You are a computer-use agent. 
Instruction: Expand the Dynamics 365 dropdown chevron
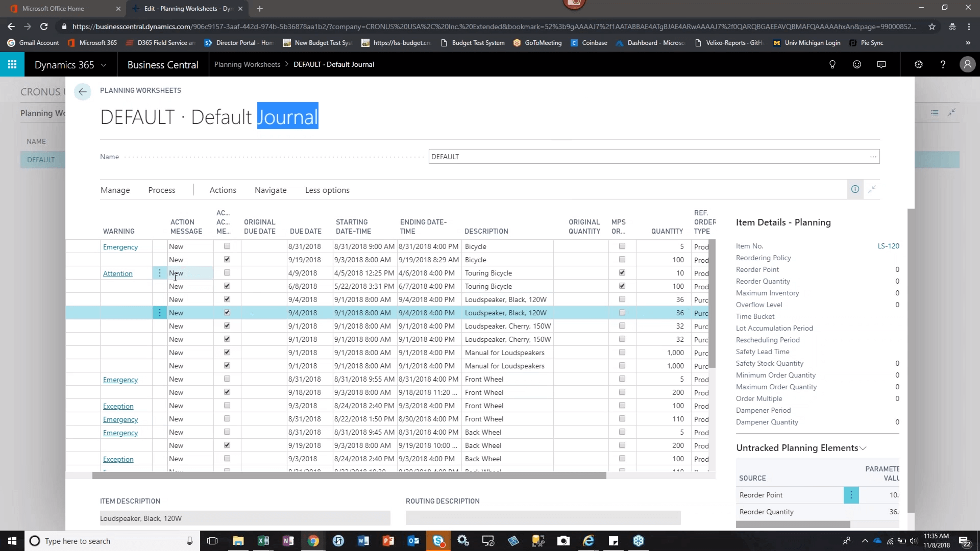click(x=104, y=65)
